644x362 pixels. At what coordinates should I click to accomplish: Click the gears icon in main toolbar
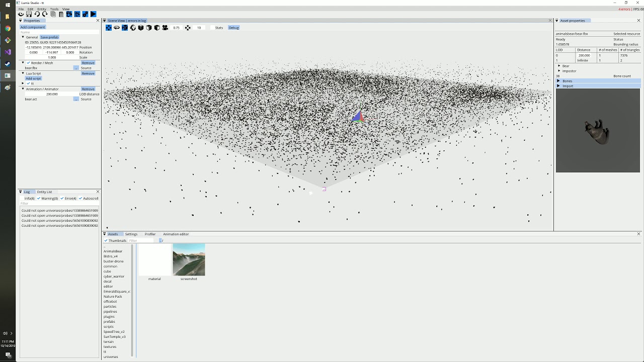point(85,14)
